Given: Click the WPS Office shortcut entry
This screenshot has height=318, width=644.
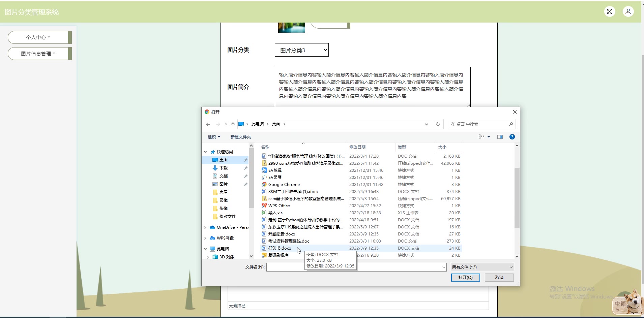Looking at the screenshot, I should (279, 206).
